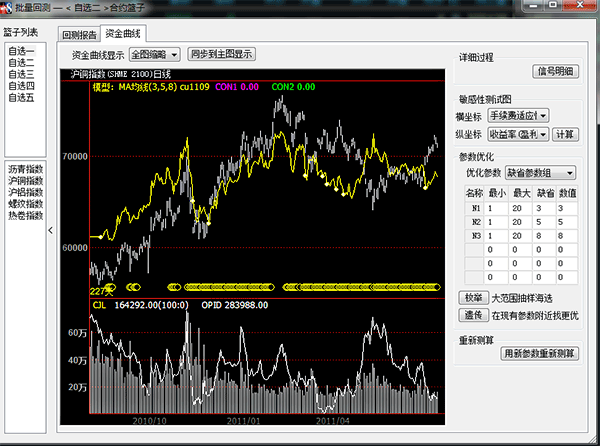Pick 螺纹指数 from the contract list
The width and height of the screenshot is (600, 446).
tap(25, 204)
